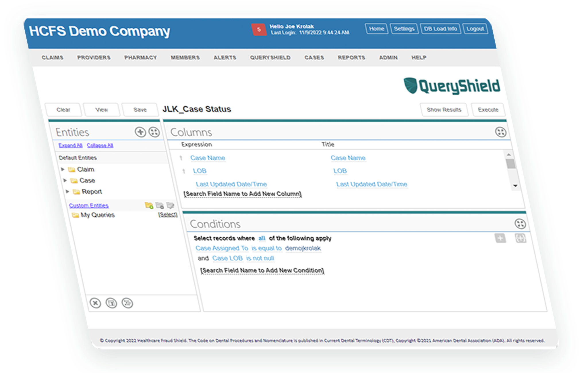Open the red notification badge showing 5

click(x=259, y=30)
